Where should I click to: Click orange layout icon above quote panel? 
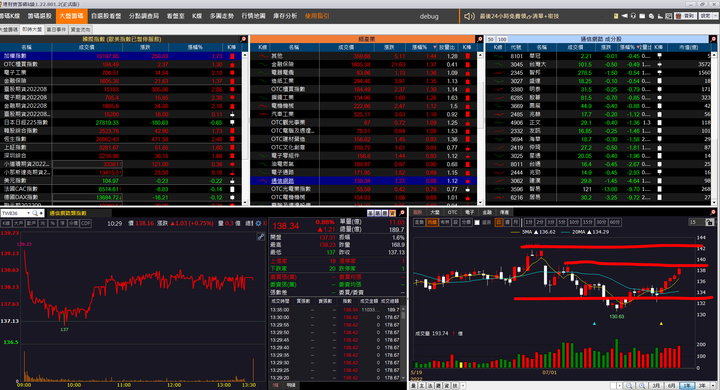(x=393, y=213)
